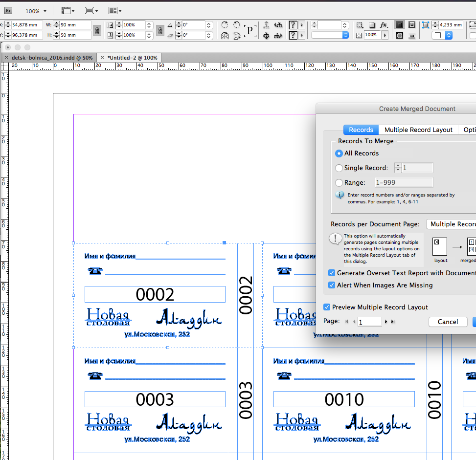This screenshot has height=460, width=476.
Task: Go to first preview page in dialog
Action: pyautogui.click(x=346, y=321)
